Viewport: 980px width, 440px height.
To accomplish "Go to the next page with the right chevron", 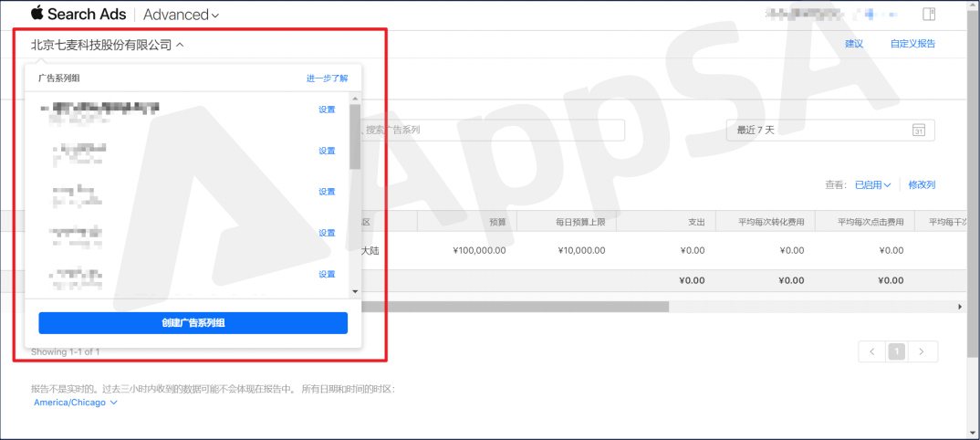I will coord(922,351).
